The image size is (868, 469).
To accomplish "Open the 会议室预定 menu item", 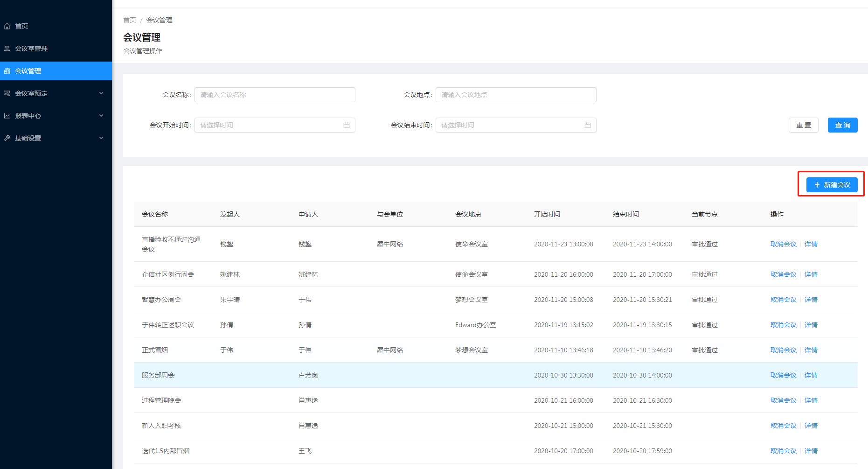I will 56,93.
